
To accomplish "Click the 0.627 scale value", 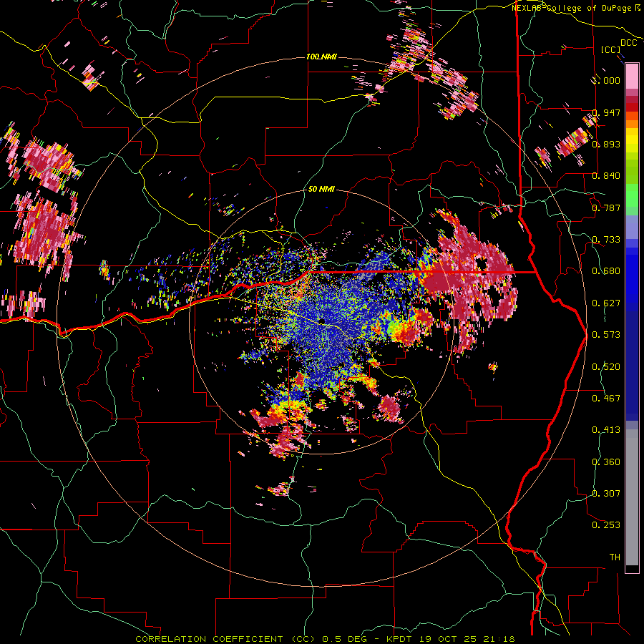I will click(607, 303).
